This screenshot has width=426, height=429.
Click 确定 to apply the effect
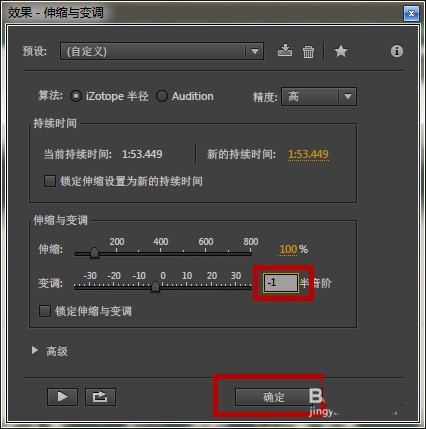tap(274, 397)
